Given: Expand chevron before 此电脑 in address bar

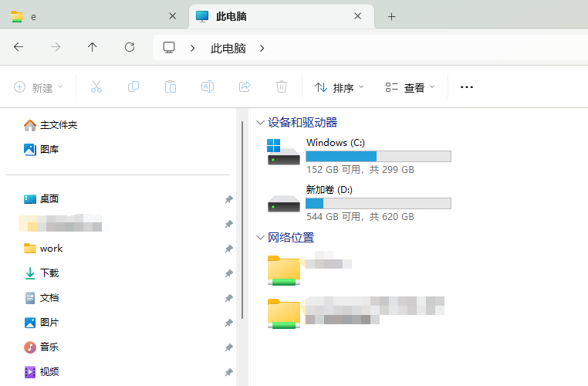Looking at the screenshot, I should [x=192, y=48].
